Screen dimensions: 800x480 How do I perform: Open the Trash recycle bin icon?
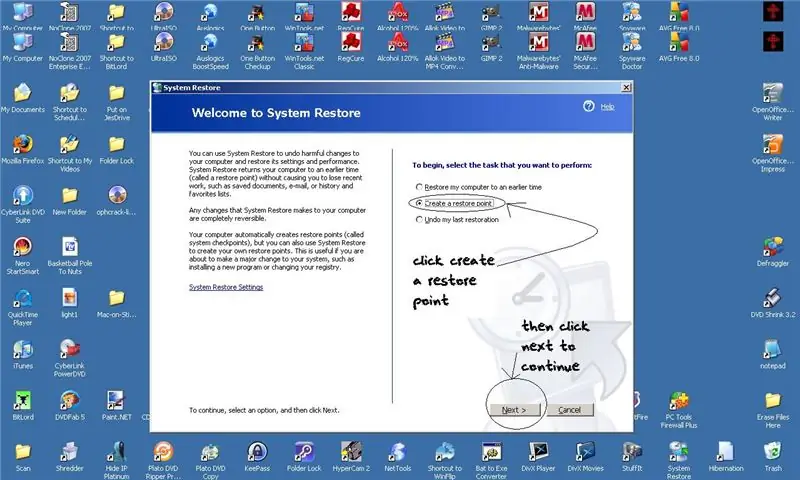[772, 452]
